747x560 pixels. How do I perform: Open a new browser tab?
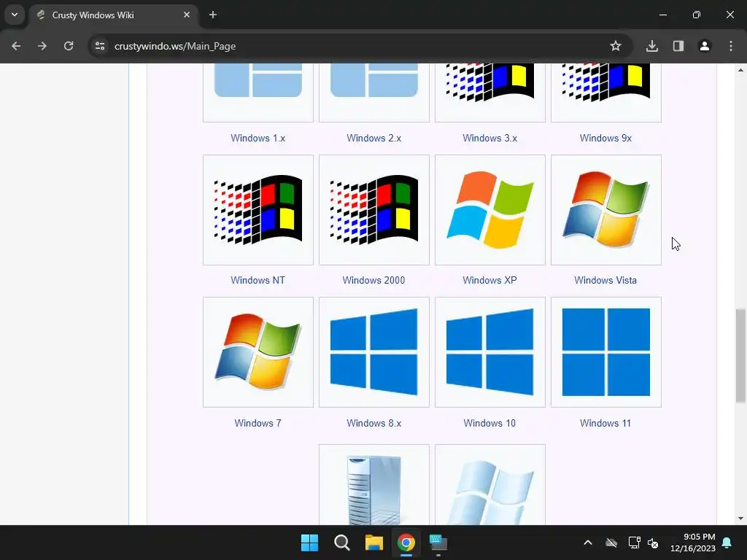213,15
